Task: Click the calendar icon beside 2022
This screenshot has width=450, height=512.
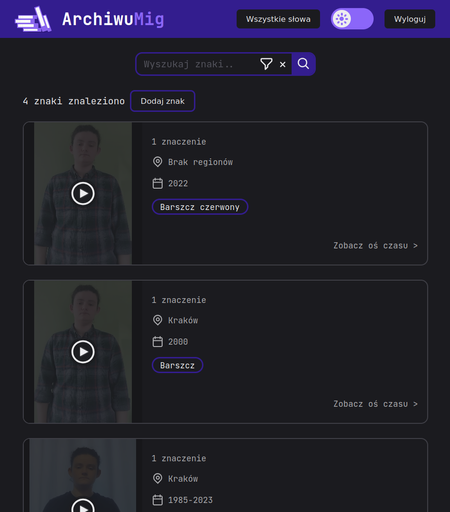Action: (x=157, y=183)
